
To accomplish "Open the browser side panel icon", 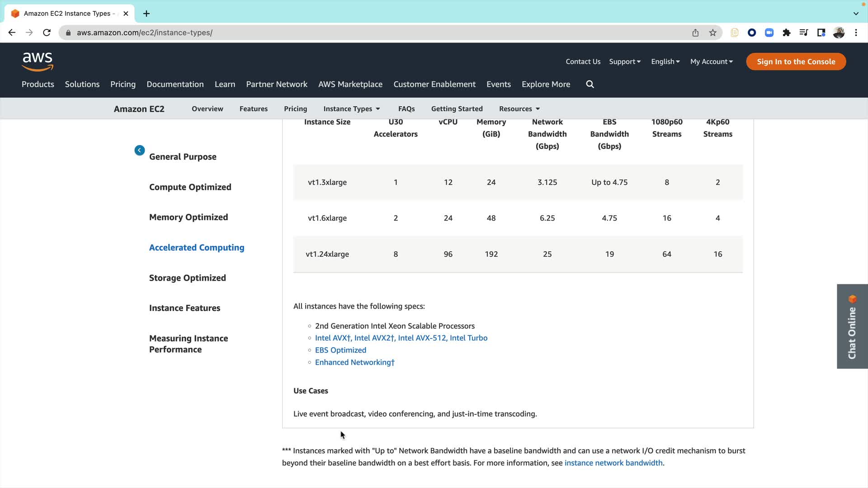I will point(821,33).
